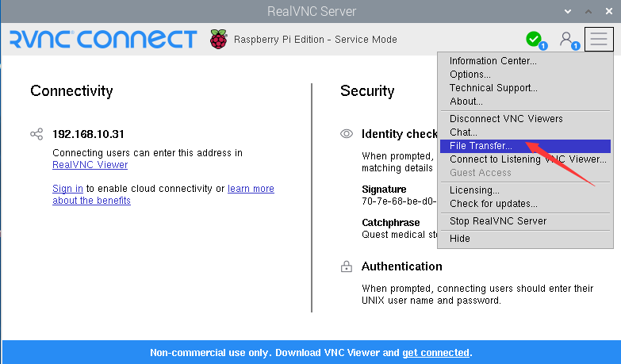
Task: Maximize window using title bar up arrow
Action: click(x=588, y=11)
